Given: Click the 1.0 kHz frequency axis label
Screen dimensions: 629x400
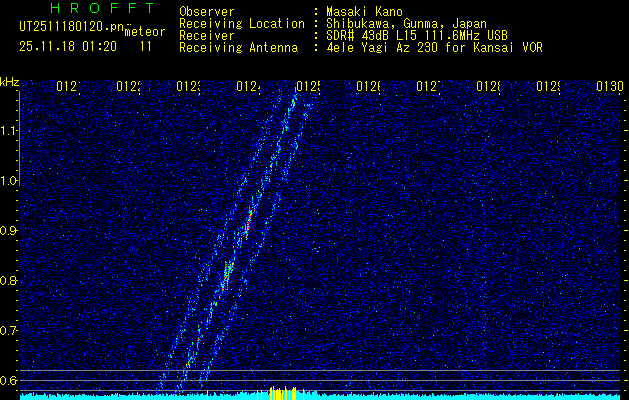Looking at the screenshot, I should coord(9,181).
